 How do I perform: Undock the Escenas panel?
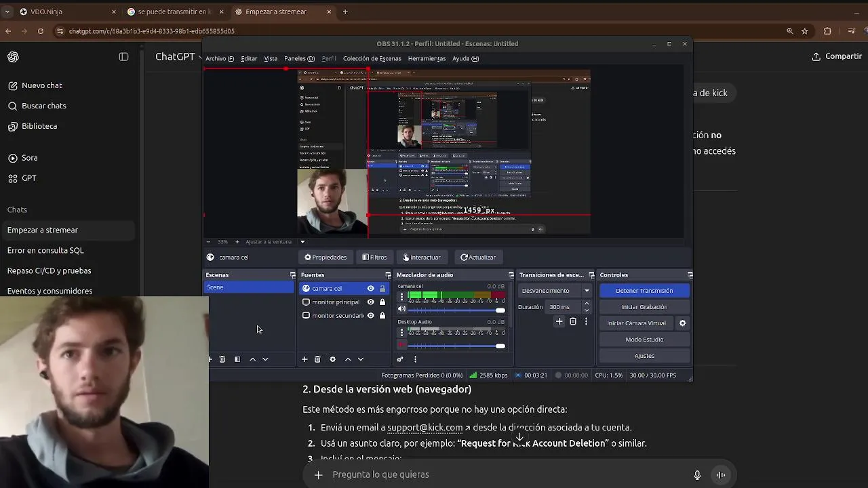click(x=292, y=275)
